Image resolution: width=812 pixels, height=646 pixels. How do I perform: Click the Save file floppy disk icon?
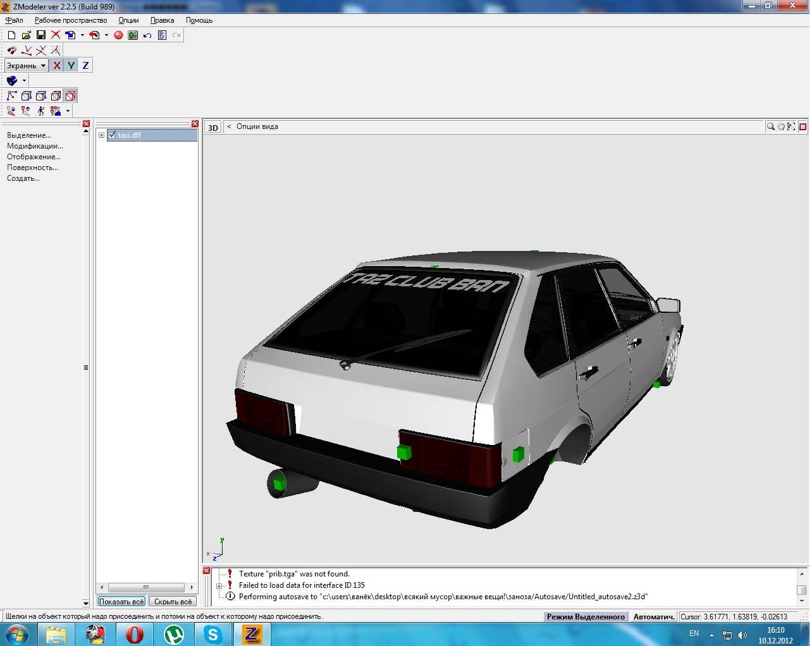click(x=41, y=35)
